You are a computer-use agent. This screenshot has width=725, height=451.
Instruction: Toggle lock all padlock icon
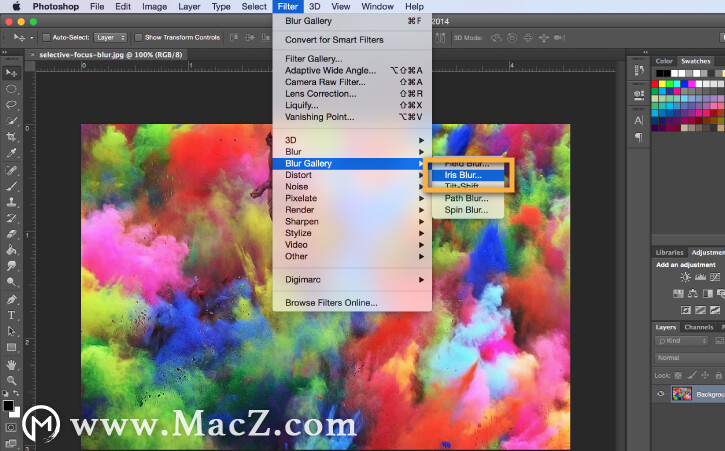(719, 376)
